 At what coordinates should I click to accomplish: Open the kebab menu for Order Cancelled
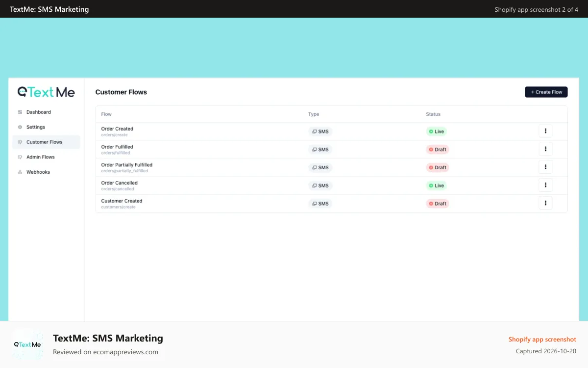[x=545, y=185]
